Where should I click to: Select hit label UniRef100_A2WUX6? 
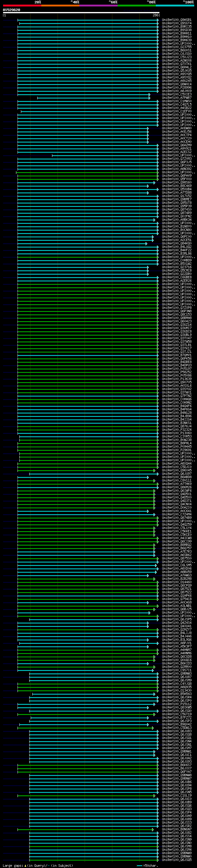177,61
